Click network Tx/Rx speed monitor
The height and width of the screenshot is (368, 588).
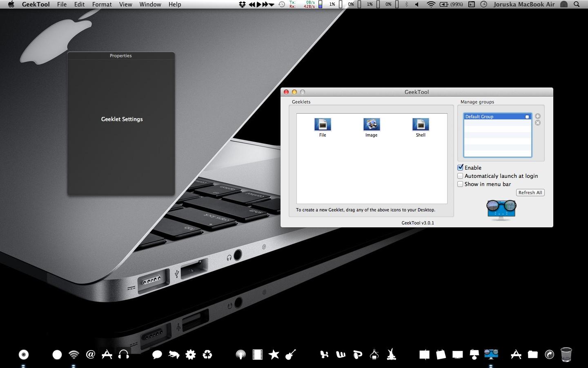tap(302, 4)
